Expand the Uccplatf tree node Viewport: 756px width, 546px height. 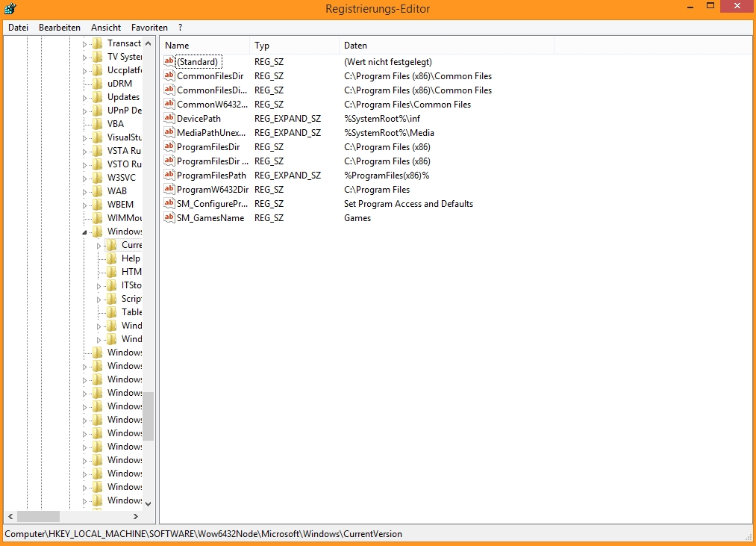click(x=84, y=71)
